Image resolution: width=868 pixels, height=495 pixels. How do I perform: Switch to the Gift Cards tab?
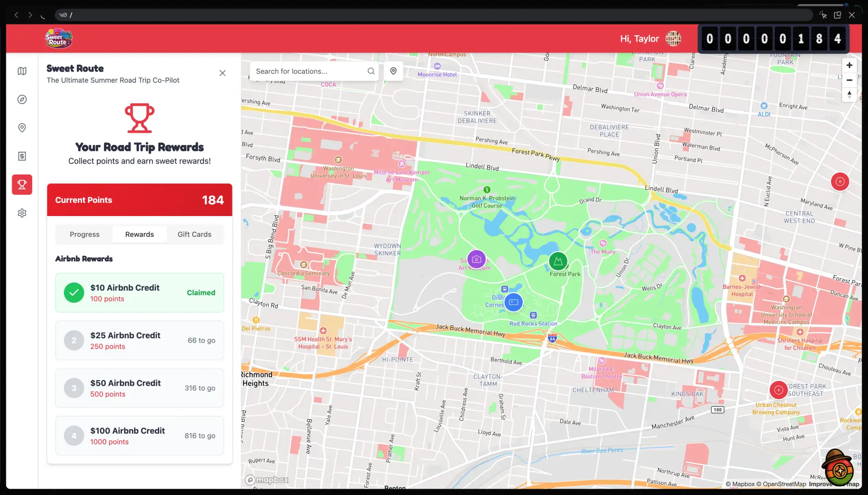click(194, 234)
